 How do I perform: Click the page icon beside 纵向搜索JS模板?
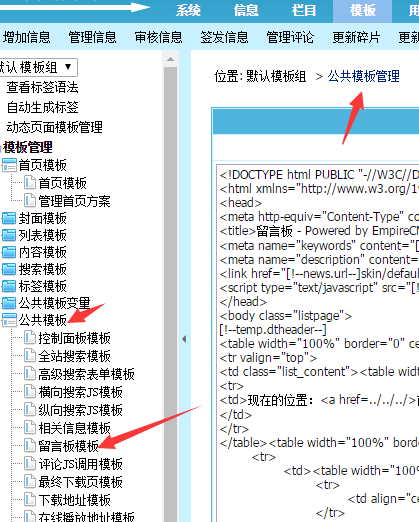pos(30,410)
